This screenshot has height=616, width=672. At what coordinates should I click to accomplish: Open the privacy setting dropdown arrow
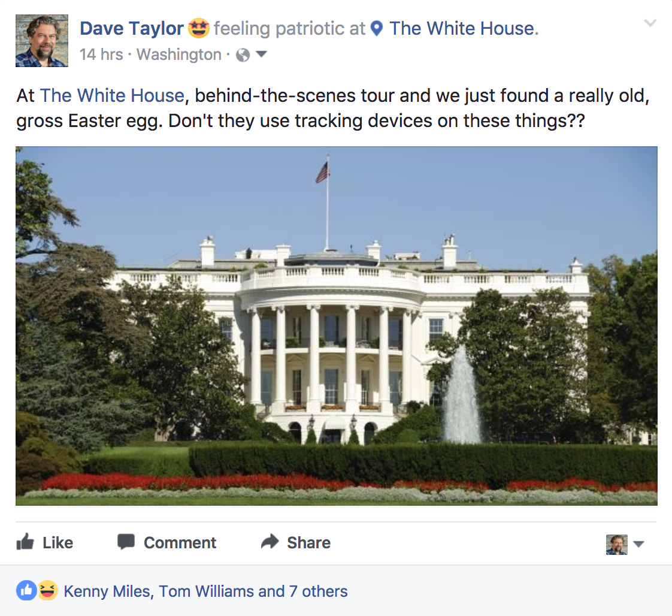point(261,55)
